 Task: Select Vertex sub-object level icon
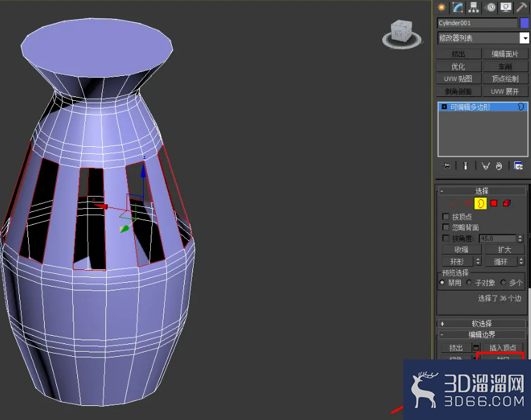[x=454, y=203]
